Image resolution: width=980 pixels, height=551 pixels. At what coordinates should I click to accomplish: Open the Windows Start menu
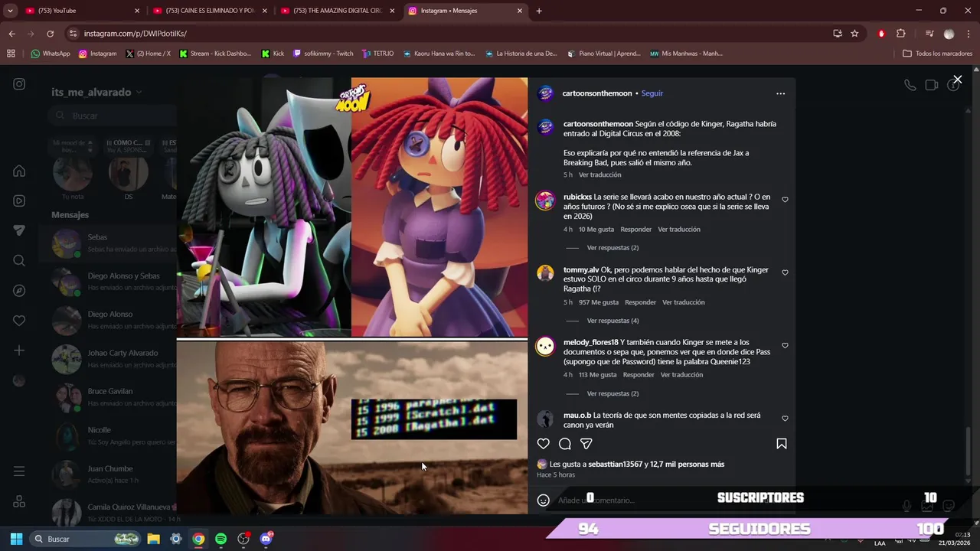tap(16, 539)
